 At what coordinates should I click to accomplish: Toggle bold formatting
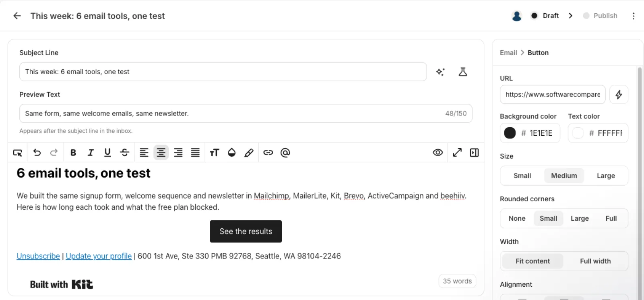coord(73,153)
